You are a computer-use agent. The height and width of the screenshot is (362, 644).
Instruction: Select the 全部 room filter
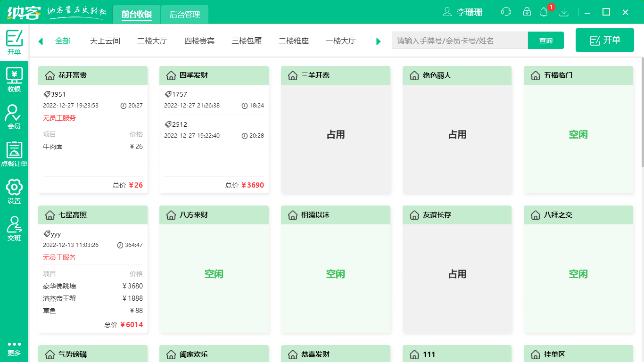(63, 41)
